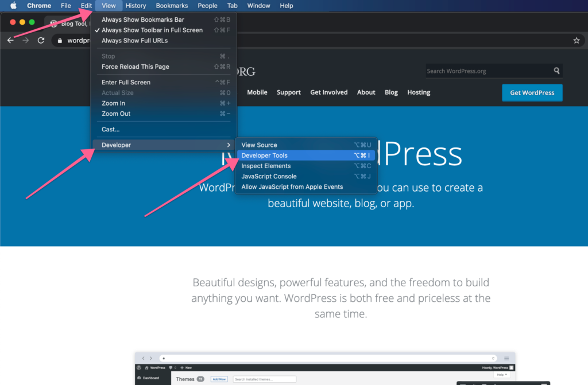Enable Always Show Bookmarks Bar
This screenshot has height=385, width=588.
(142, 20)
